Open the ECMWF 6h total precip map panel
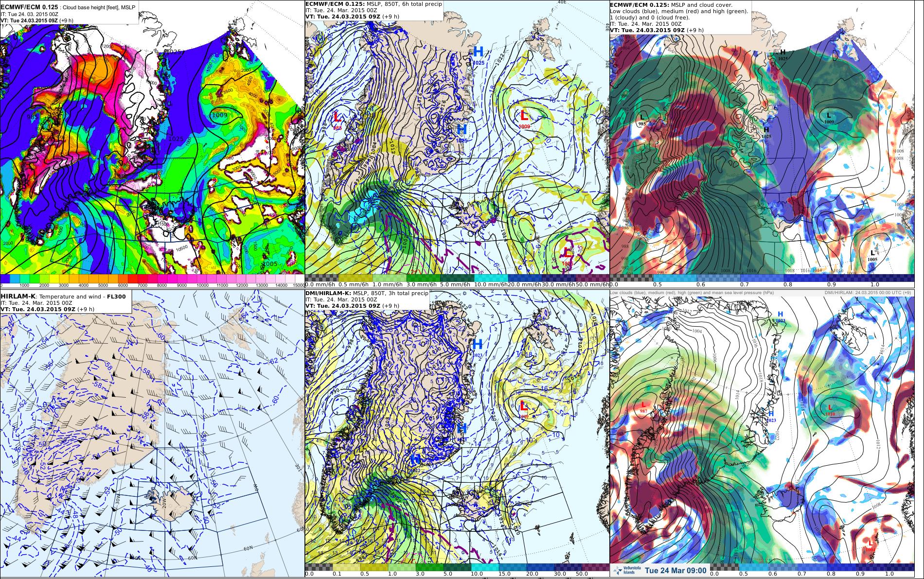The image size is (924, 579). point(457,143)
